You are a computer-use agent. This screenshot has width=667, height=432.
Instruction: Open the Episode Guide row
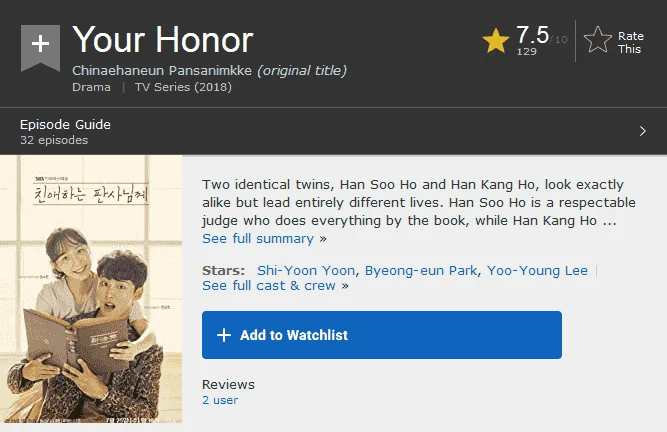click(x=334, y=131)
